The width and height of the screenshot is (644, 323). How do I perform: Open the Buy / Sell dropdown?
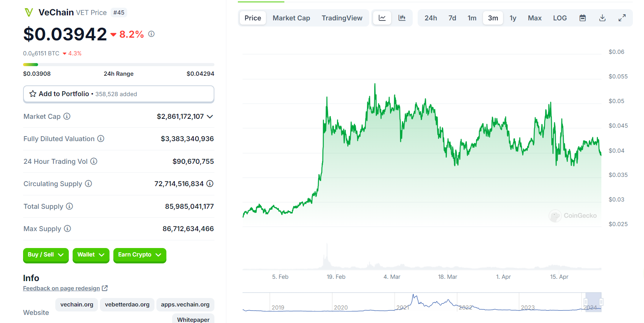point(45,255)
